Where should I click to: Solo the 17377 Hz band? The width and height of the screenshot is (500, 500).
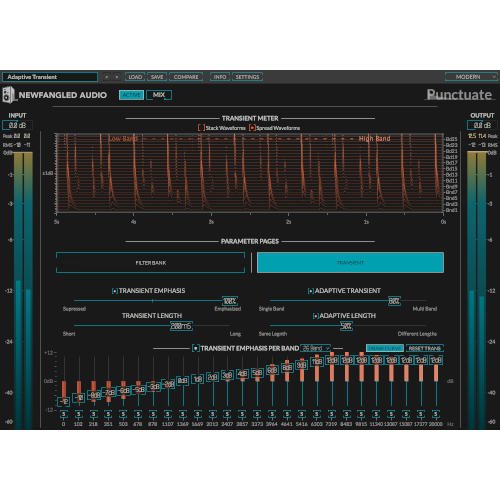tap(421, 414)
